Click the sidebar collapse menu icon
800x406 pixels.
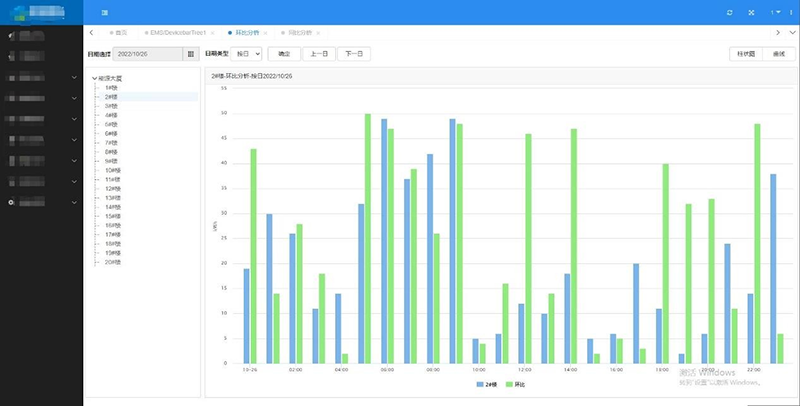[105, 12]
